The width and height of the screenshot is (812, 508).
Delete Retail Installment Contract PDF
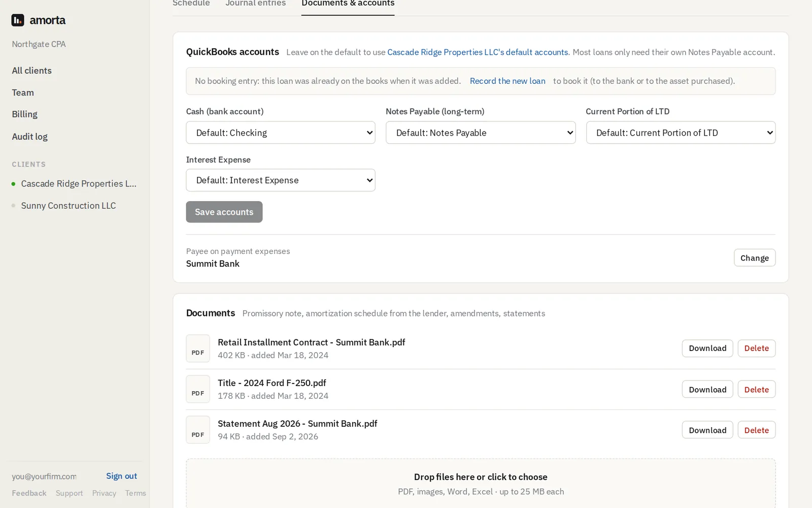click(757, 348)
